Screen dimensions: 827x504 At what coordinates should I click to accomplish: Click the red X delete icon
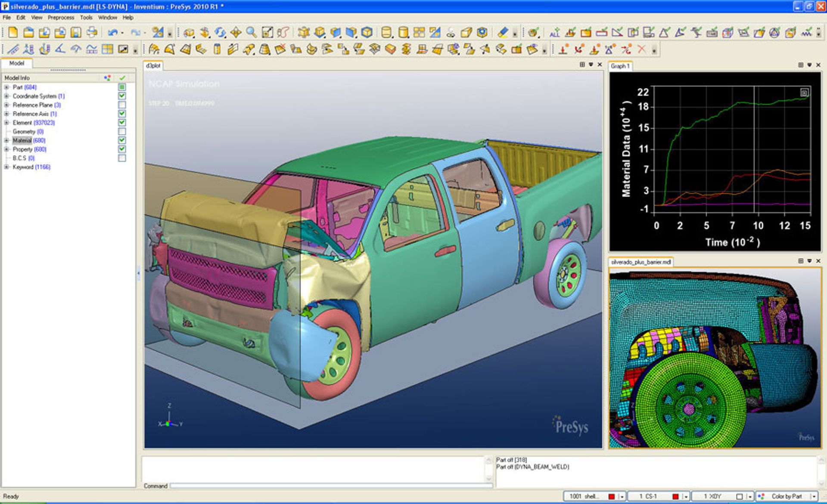point(642,49)
